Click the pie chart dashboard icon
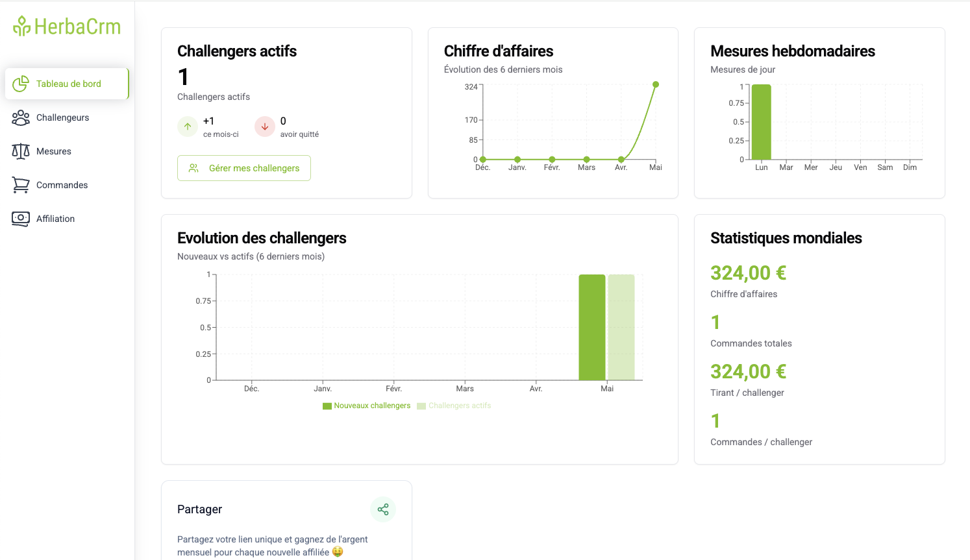This screenshot has height=560, width=970. click(x=21, y=84)
